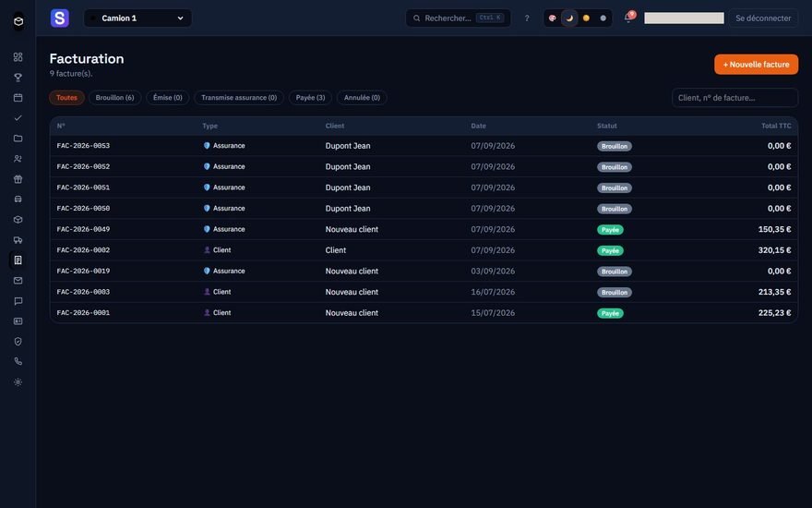Click the date 03/09/2026
This screenshot has width=812, height=508.
493,272
